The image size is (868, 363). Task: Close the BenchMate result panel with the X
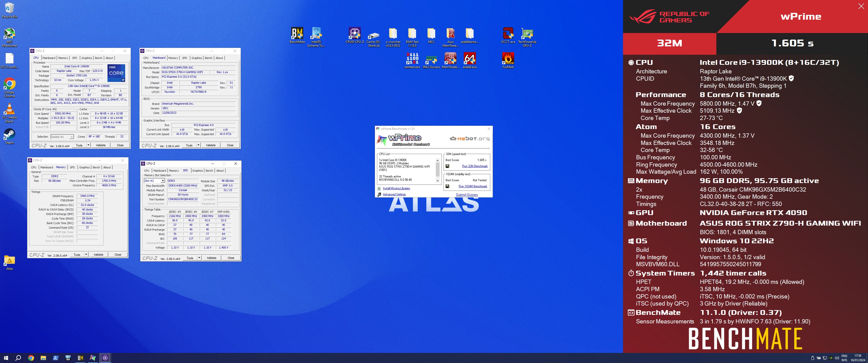pyautogui.click(x=861, y=6)
